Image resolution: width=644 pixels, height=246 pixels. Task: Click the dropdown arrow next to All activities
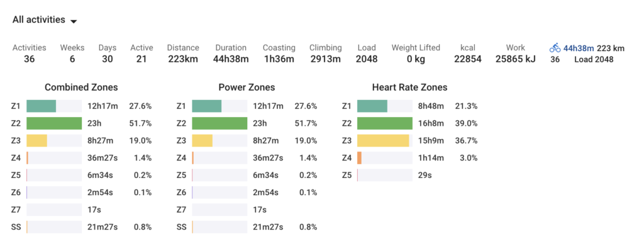click(74, 21)
